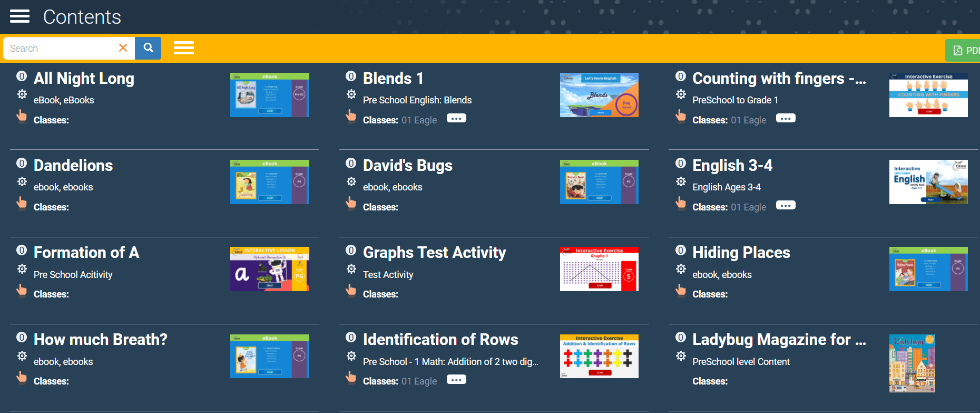Open the Formation of A thumbnail
This screenshot has height=413, width=980.
pyautogui.click(x=270, y=269)
